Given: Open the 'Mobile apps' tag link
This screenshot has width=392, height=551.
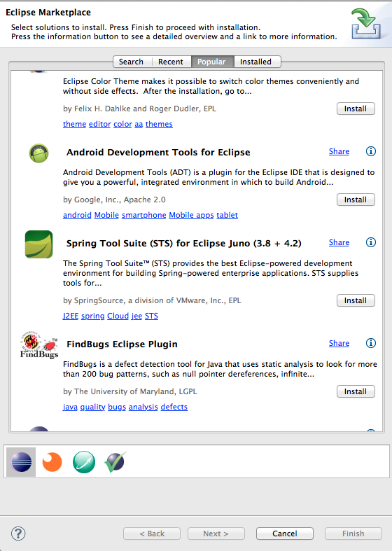Looking at the screenshot, I should (x=191, y=215).
